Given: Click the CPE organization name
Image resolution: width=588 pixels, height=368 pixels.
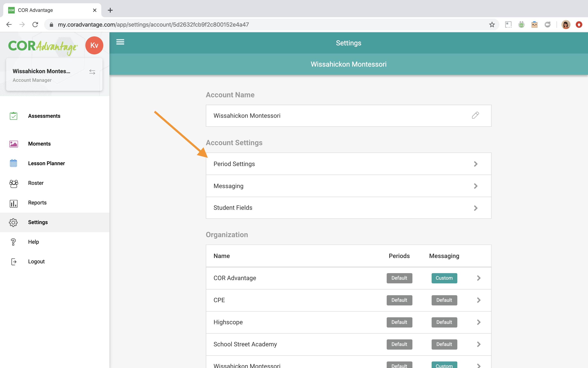Looking at the screenshot, I should point(219,300).
